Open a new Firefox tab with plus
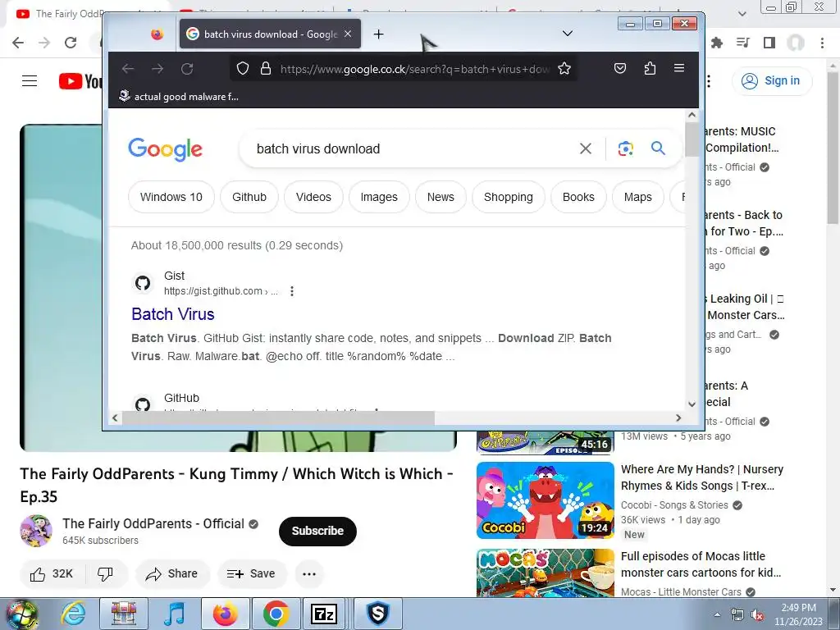840x630 pixels. pyautogui.click(x=378, y=34)
